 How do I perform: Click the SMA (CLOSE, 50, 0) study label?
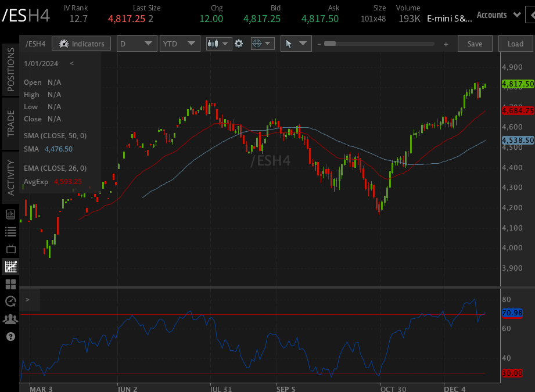coord(55,136)
